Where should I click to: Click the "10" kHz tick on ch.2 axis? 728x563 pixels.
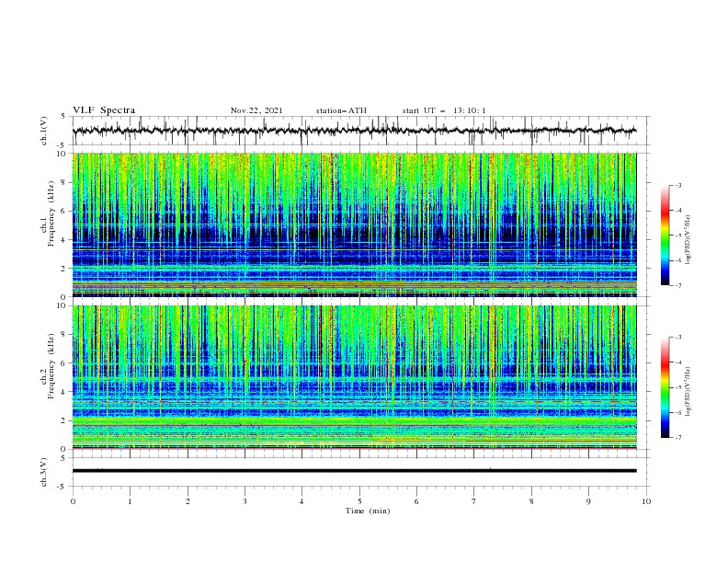coord(63,305)
